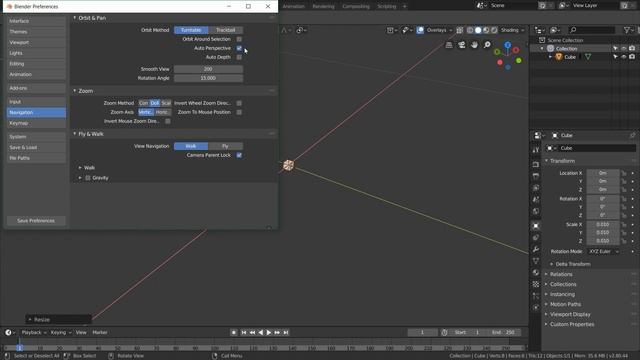Screen dimensions: 640x360
Task: Collapse the Zoom section
Action: point(75,91)
